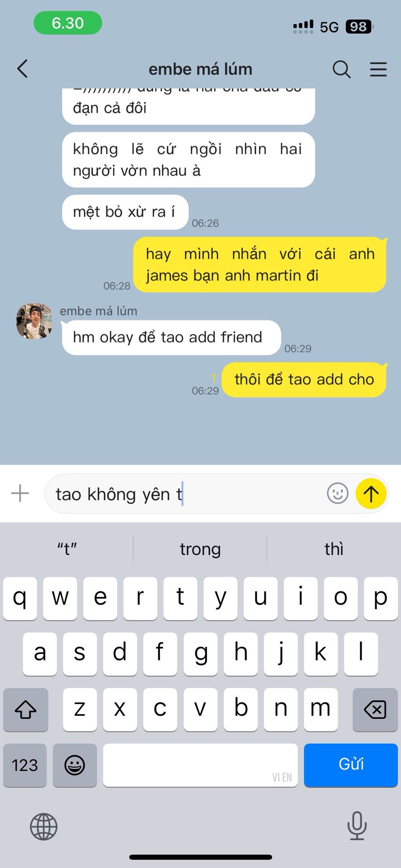Open embe má lúm profile avatar
Screen dimensions: 401x868
click(x=34, y=321)
